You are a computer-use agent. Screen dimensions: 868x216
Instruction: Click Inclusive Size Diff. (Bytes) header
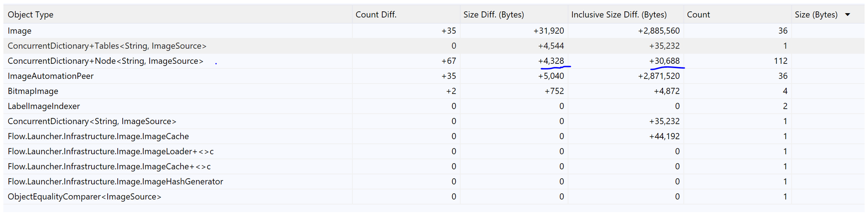point(626,15)
